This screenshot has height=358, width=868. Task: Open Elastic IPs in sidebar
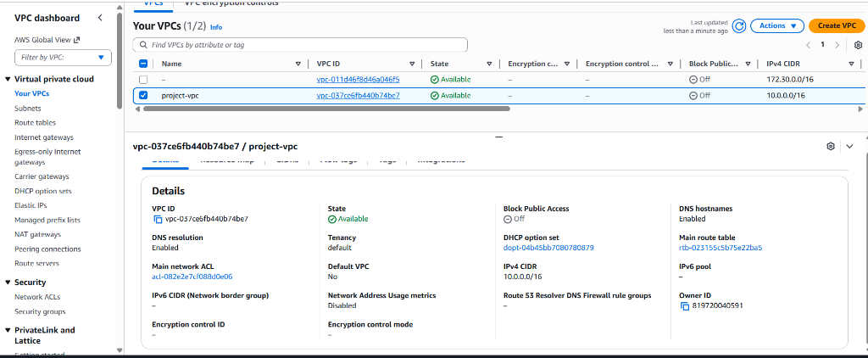point(31,205)
